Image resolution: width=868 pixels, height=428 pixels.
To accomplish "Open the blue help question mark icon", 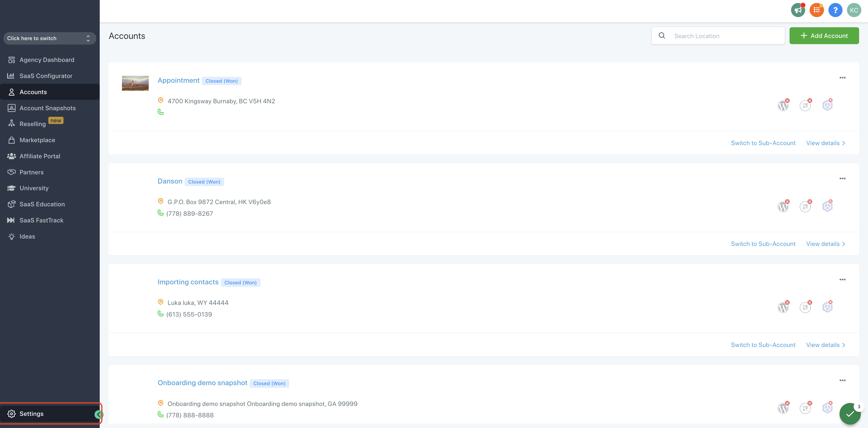I will 835,10.
